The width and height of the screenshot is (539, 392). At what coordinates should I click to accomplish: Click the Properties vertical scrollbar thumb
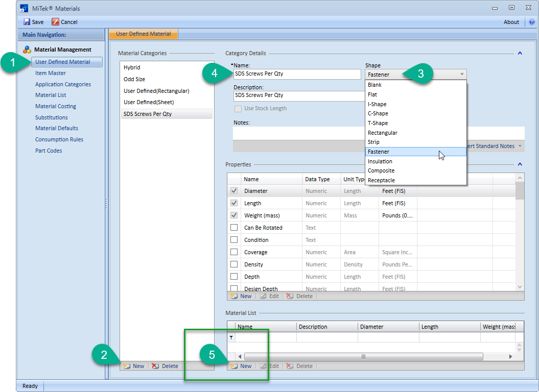tap(520, 191)
